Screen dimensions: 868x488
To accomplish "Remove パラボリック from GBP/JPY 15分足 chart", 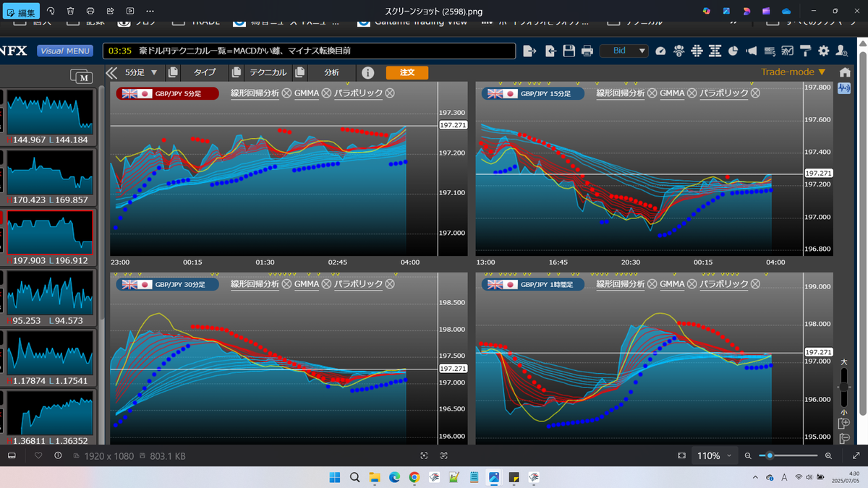I will [x=756, y=93].
